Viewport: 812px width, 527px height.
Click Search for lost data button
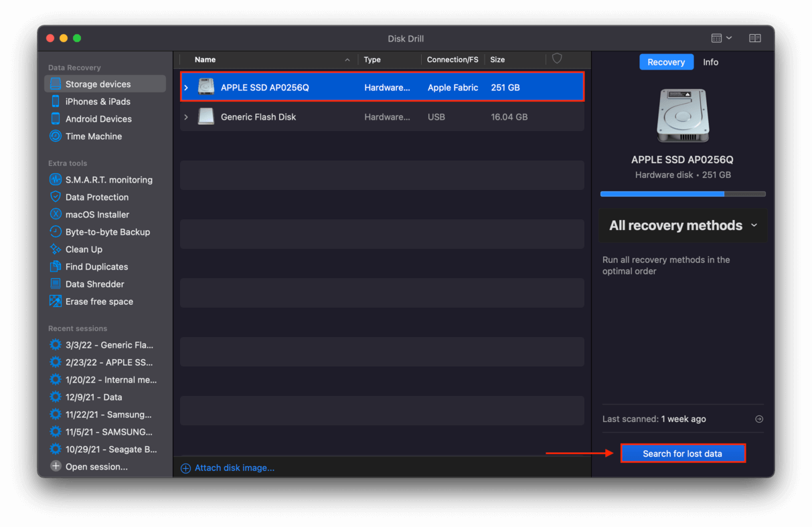683,453
